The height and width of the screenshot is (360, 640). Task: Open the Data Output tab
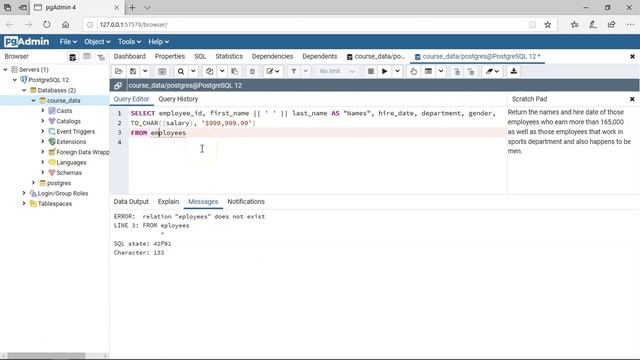131,202
